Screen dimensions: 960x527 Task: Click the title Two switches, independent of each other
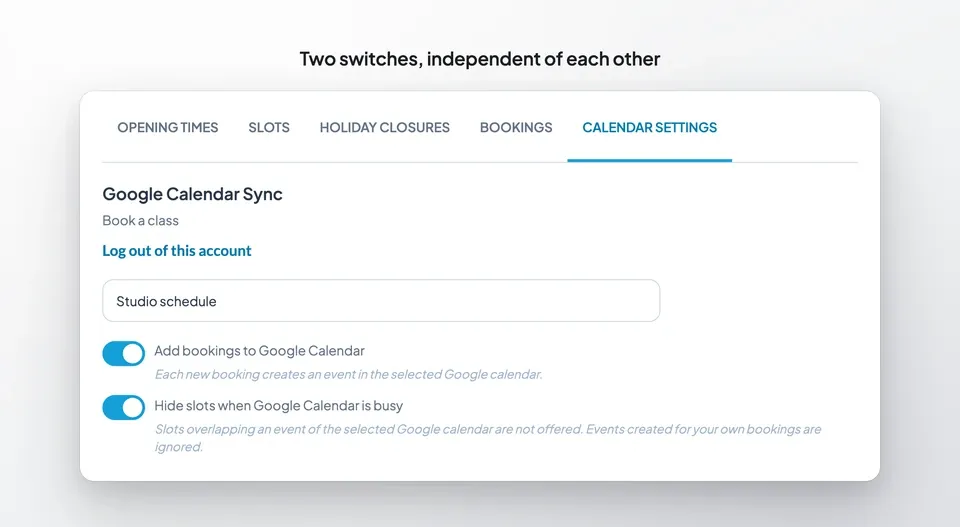tap(480, 59)
